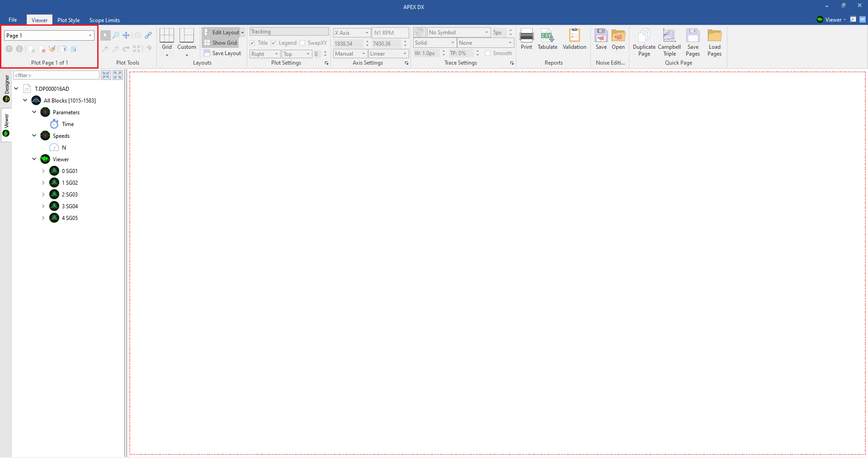Open the Page 1 dropdown
The image size is (868, 458).
tap(90, 36)
